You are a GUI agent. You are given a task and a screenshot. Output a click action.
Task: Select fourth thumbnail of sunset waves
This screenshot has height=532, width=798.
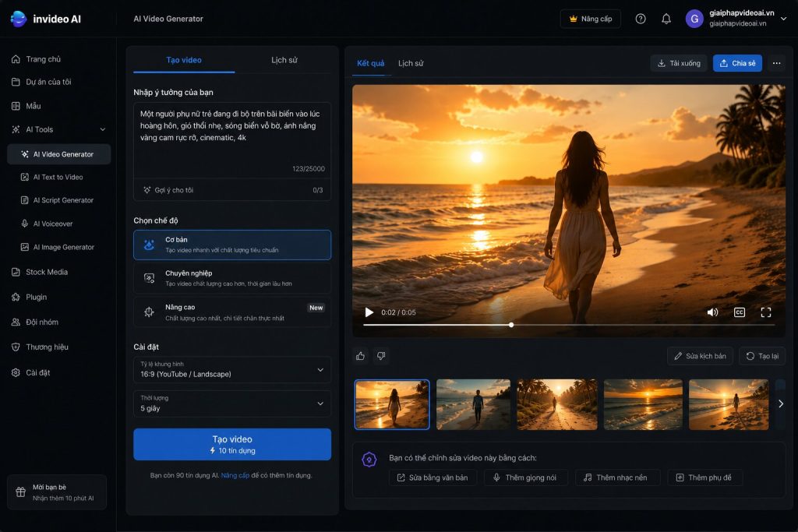[643, 404]
